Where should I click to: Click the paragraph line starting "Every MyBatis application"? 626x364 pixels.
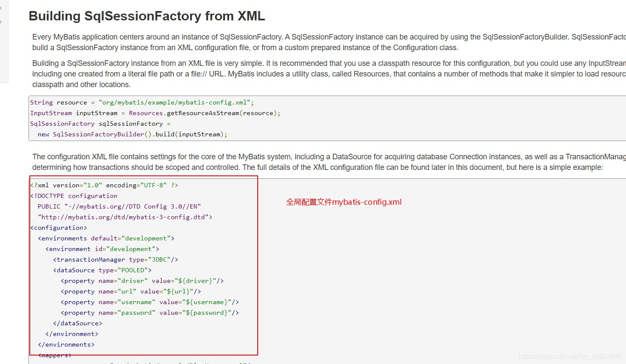tap(329, 37)
